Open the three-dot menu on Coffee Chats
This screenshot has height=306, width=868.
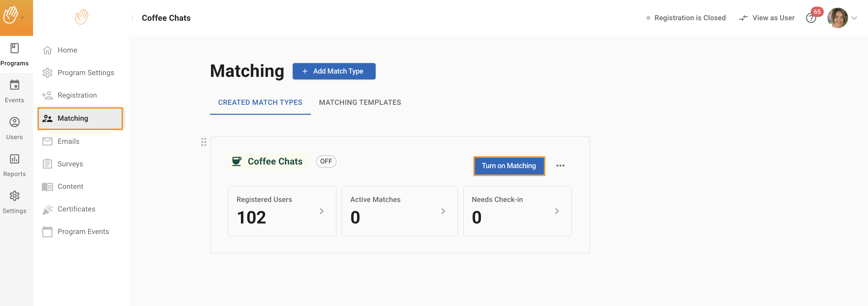pos(560,166)
